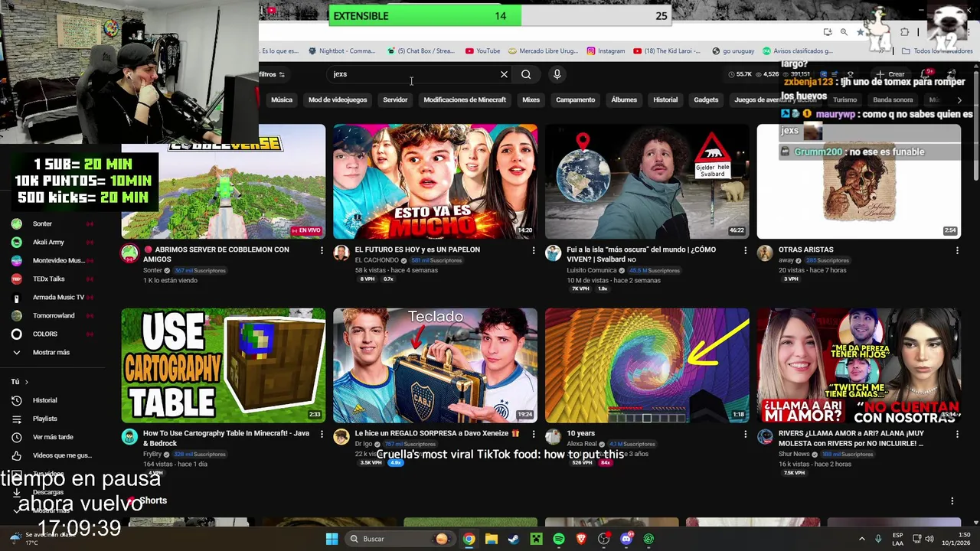Screen dimensions: 980x551
Task: Open the YouTube bookmark
Action: 482,51
